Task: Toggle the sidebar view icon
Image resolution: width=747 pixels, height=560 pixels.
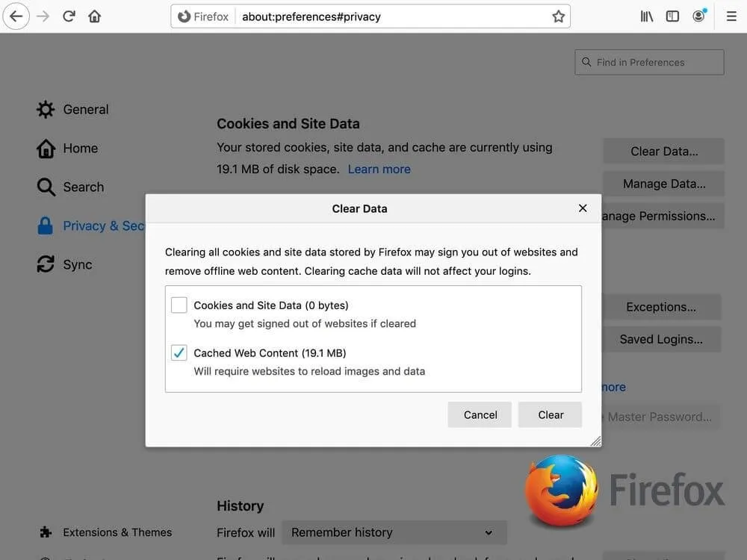Action: 672,16
